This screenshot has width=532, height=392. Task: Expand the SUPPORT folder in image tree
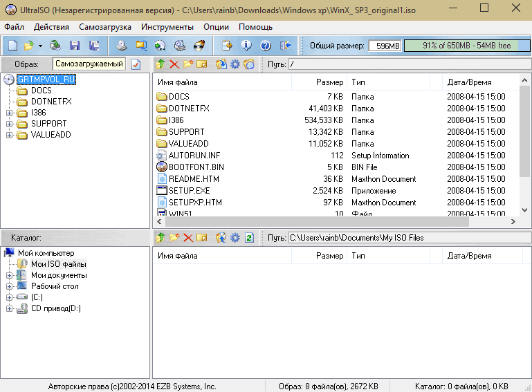(x=9, y=124)
